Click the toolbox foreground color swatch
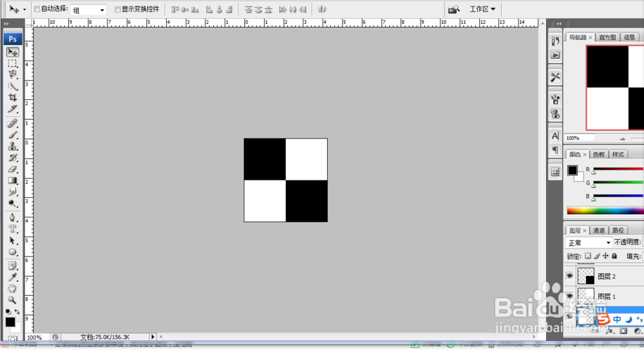Screen dimensions: 644x350 coord(10,322)
